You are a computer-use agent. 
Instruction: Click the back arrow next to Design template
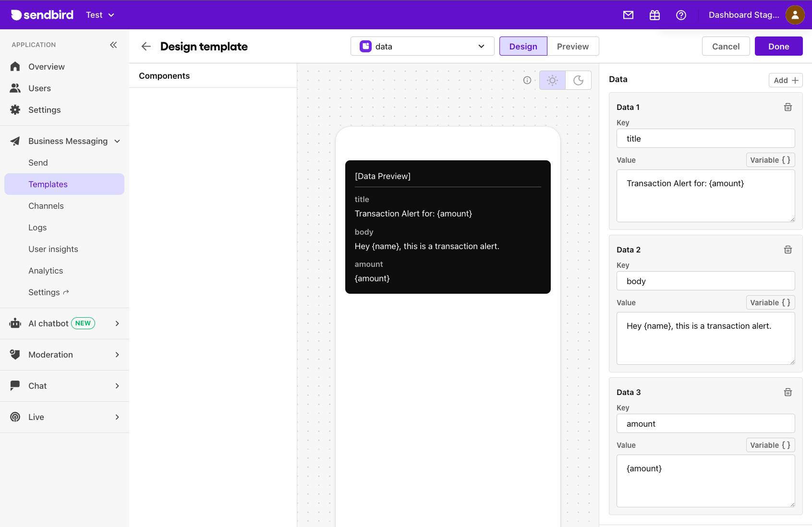[145, 46]
